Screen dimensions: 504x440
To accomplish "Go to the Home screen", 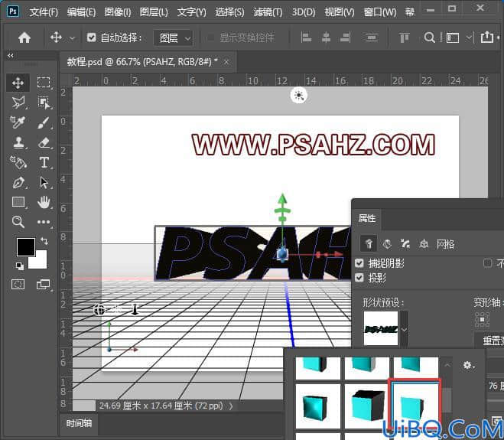I will tap(24, 37).
